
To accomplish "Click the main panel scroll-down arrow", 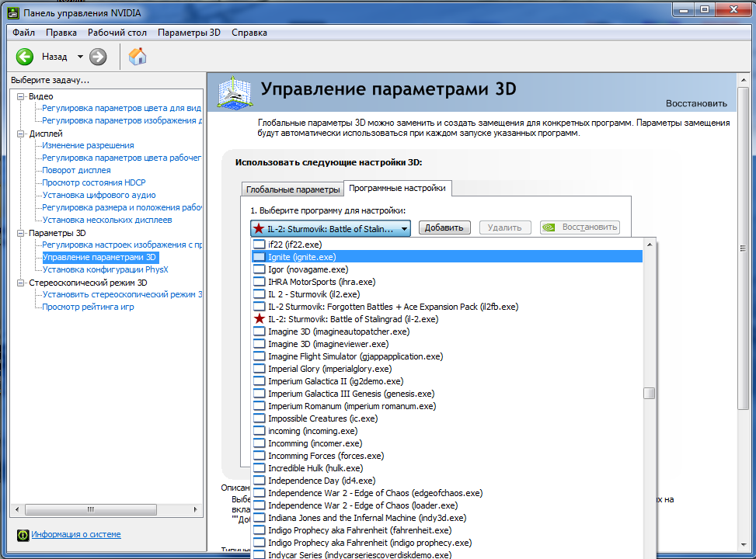I will 743,545.
